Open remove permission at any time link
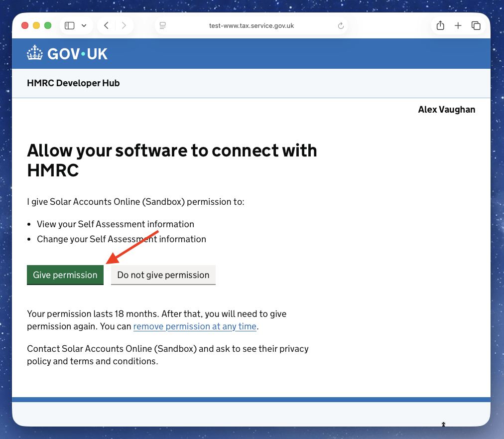Screen dimensions: 504x439 coord(195,326)
